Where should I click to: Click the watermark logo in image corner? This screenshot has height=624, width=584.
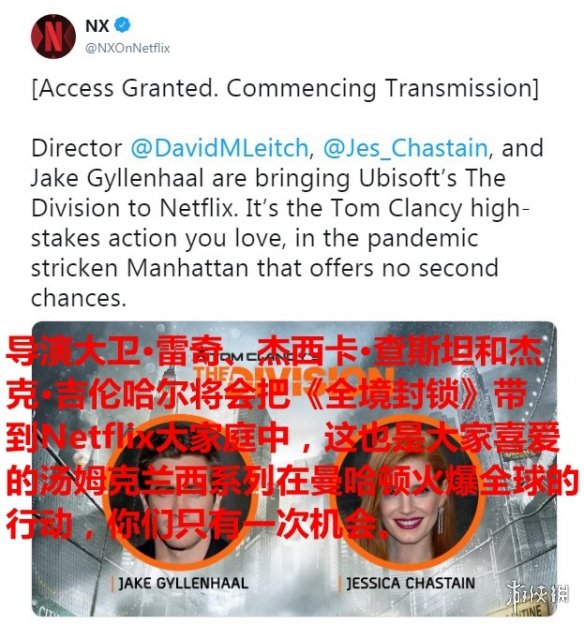(537, 596)
